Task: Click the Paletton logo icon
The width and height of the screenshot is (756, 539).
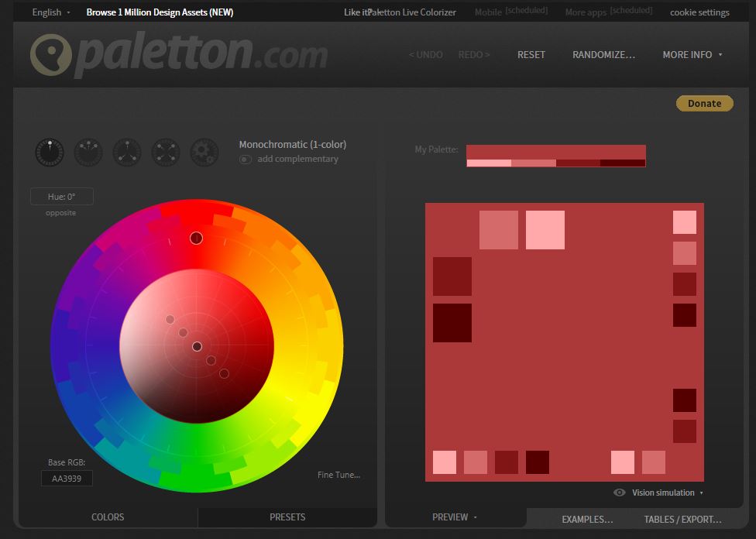Action: pyautogui.click(x=51, y=56)
